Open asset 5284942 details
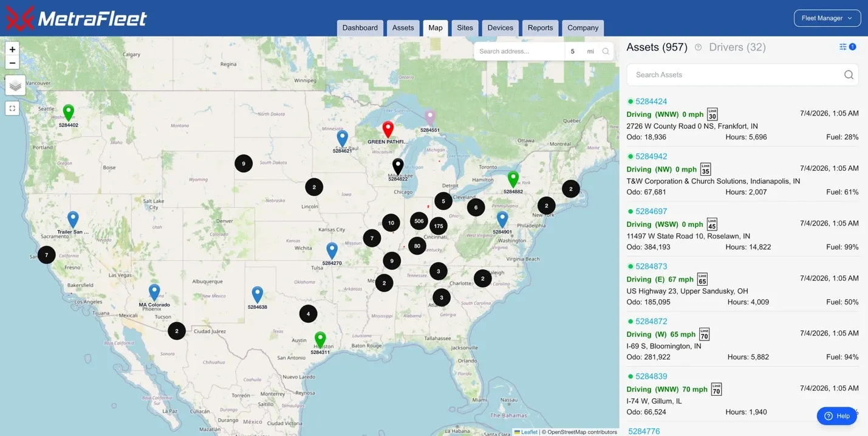This screenshot has width=868, height=436. tap(651, 156)
